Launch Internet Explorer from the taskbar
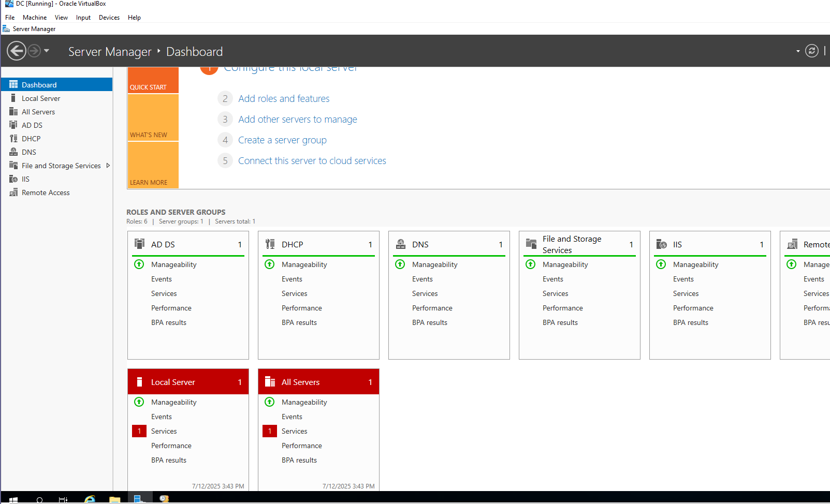The width and height of the screenshot is (830, 504). tap(90, 499)
